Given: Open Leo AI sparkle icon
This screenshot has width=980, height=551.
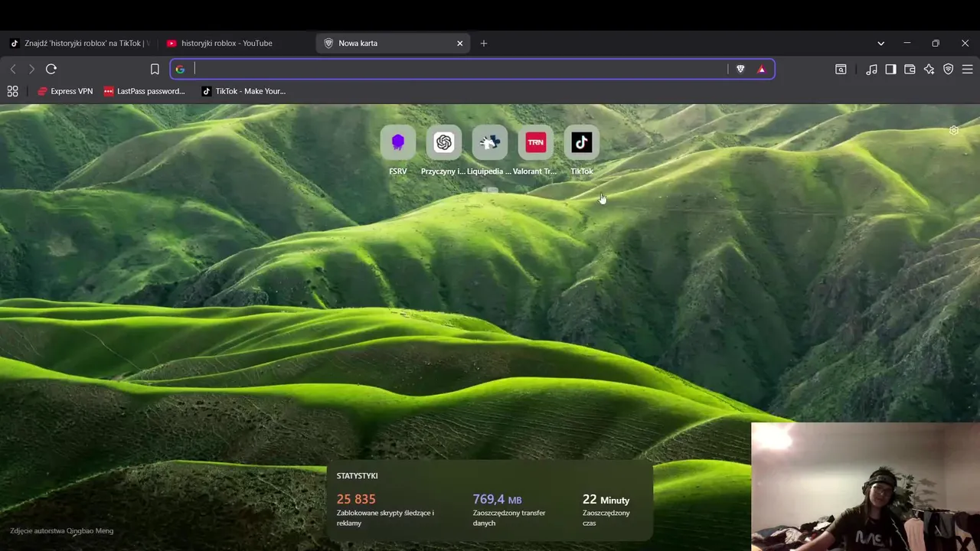Looking at the screenshot, I should click(x=929, y=69).
